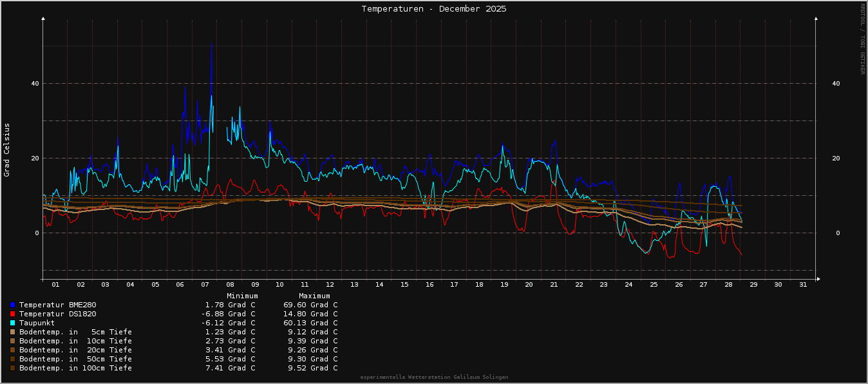Select the Bodentemp. 100cm Tiefe color square

12,368
